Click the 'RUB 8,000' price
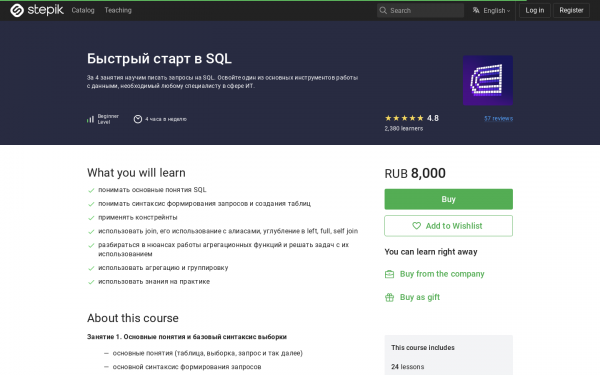Image resolution: width=600 pixels, height=375 pixels. (415, 173)
